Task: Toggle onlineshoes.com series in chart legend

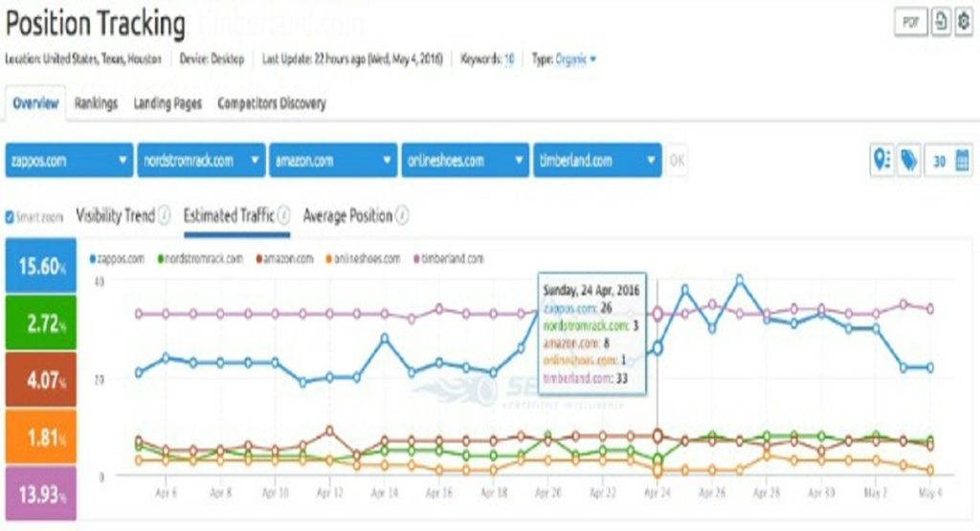Action: tap(363, 258)
